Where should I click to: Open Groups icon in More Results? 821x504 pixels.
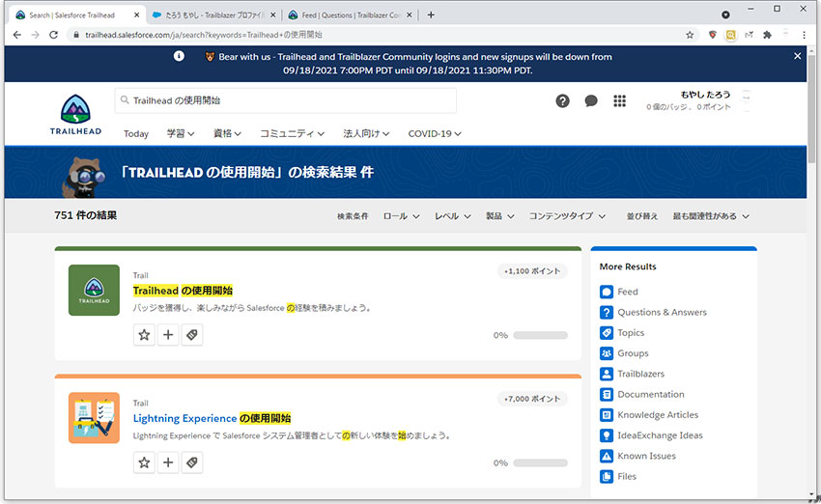tap(607, 353)
